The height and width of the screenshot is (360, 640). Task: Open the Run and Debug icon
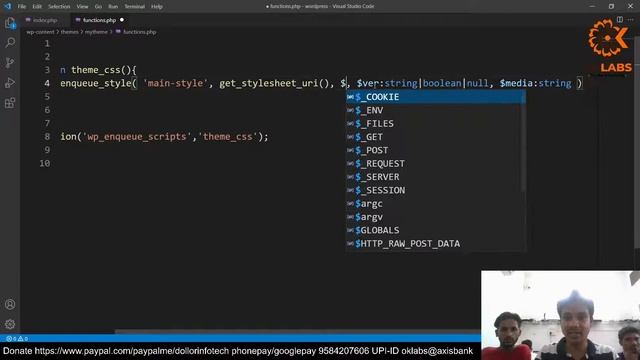click(x=10, y=82)
